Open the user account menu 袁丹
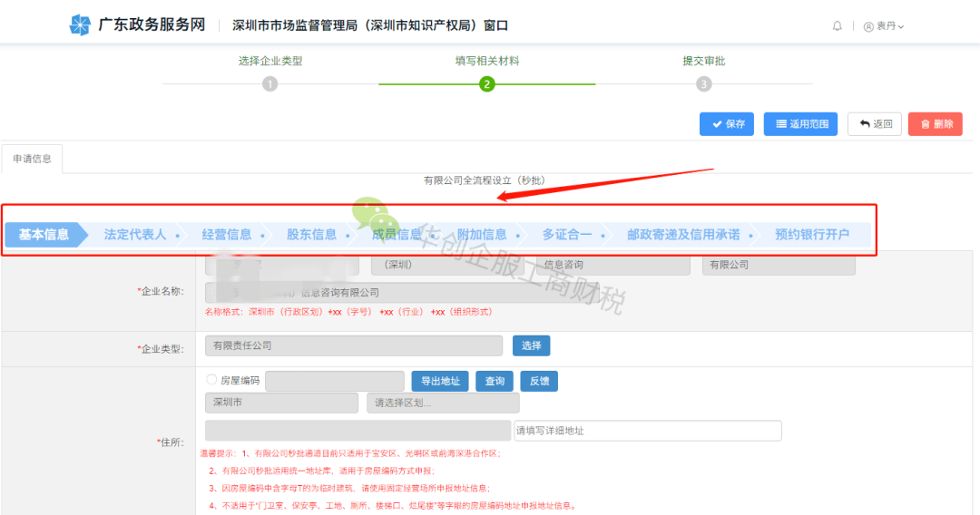Image resolution: width=980 pixels, height=515 pixels. (884, 26)
